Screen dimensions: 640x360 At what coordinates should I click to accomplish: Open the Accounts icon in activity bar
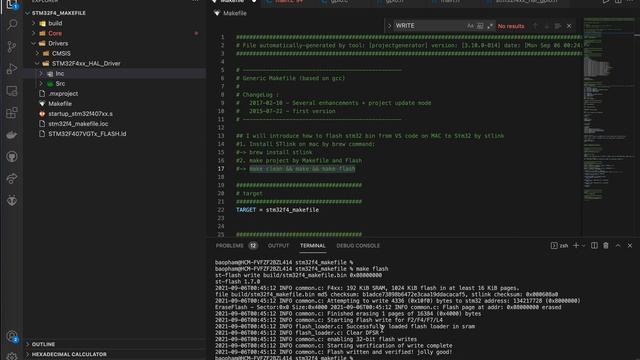tap(12, 336)
